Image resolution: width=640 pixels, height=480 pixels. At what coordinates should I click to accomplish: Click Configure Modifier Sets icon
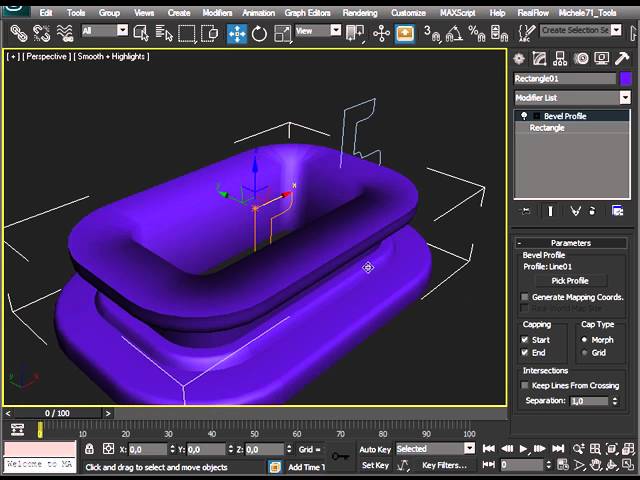pos(617,211)
